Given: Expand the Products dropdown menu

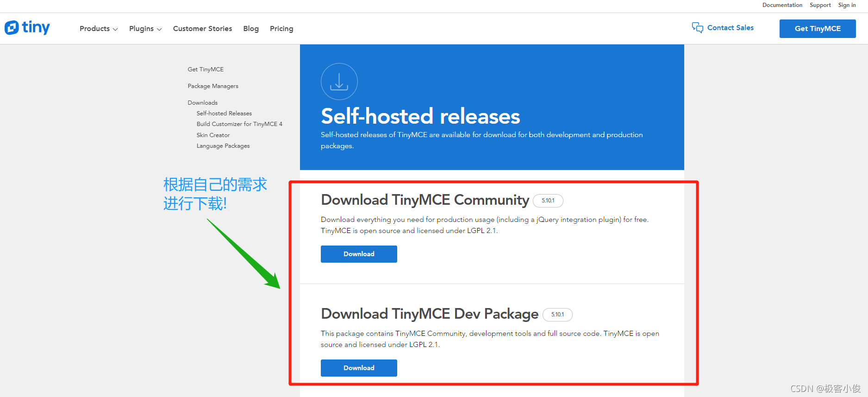Looking at the screenshot, I should tap(99, 29).
